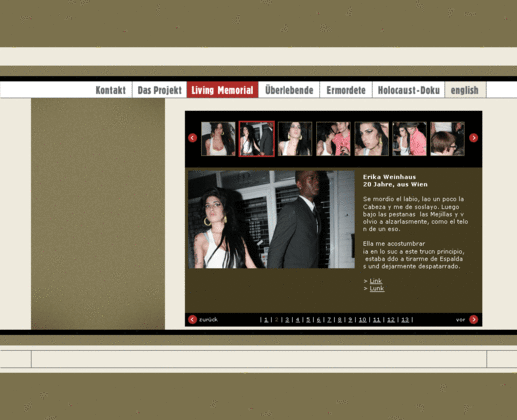This screenshot has height=420, width=517.
Task: Select the last thumbnail in the strip
Action: [x=447, y=139]
